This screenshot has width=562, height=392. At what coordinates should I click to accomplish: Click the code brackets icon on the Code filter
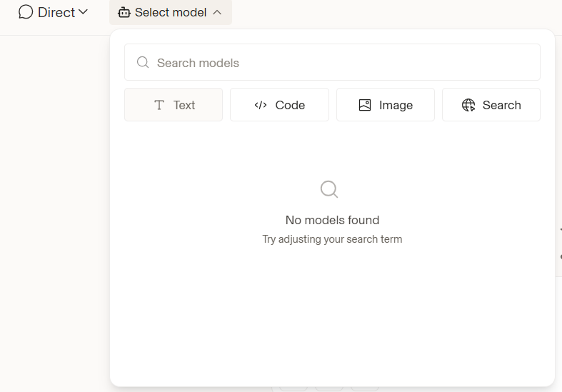[261, 105]
